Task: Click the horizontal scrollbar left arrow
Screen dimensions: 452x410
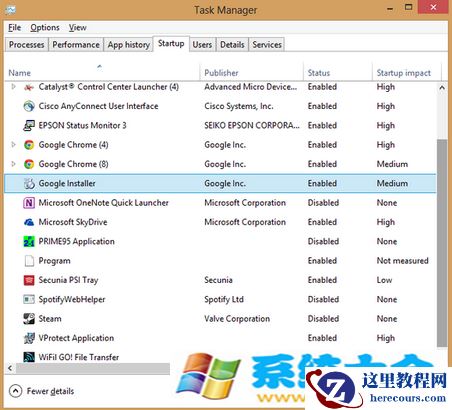Action: (10, 368)
